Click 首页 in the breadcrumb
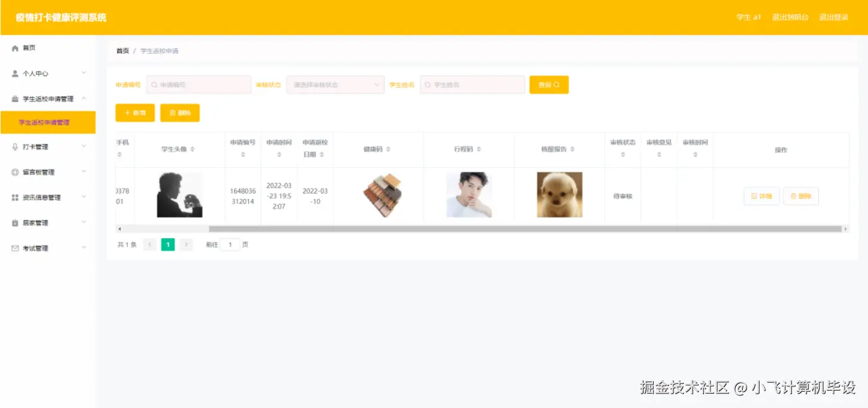The image size is (868, 408). click(123, 51)
